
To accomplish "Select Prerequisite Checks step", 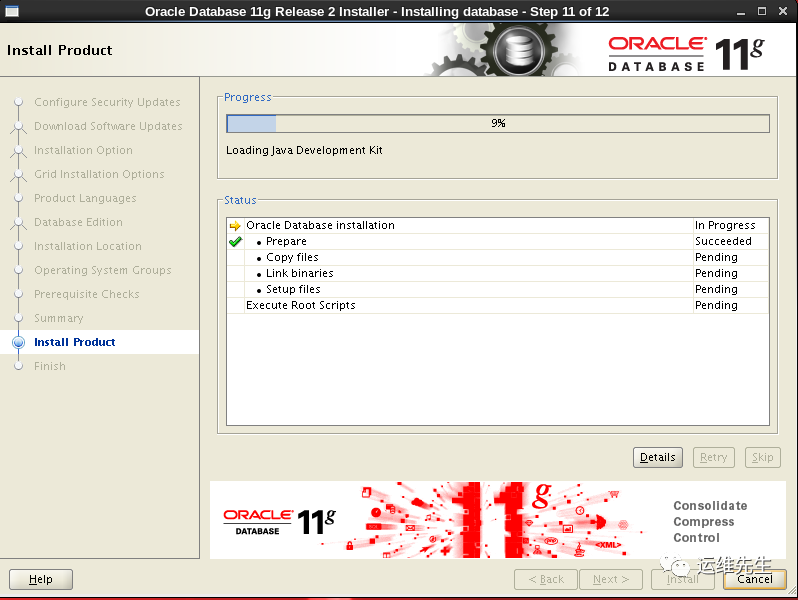I will [x=87, y=294].
